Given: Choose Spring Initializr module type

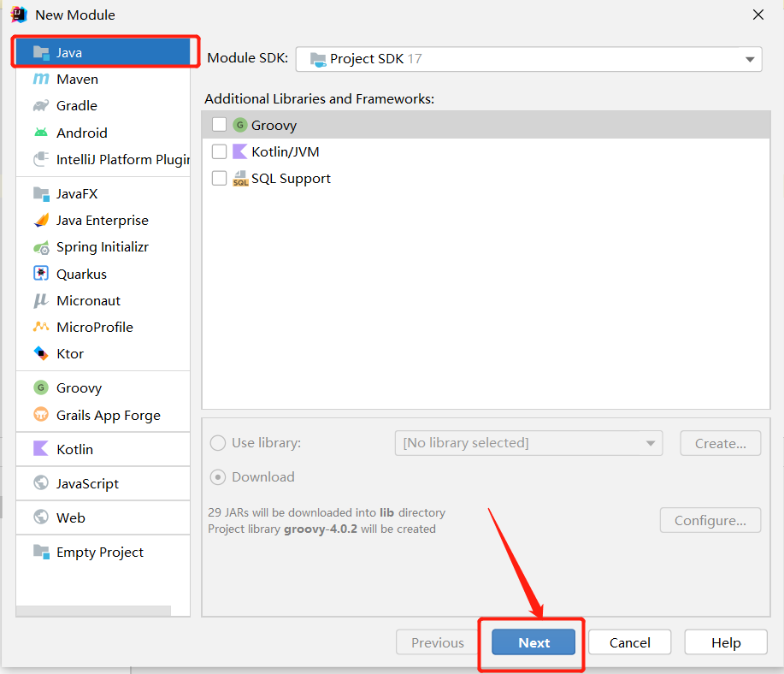Looking at the screenshot, I should click(x=103, y=247).
